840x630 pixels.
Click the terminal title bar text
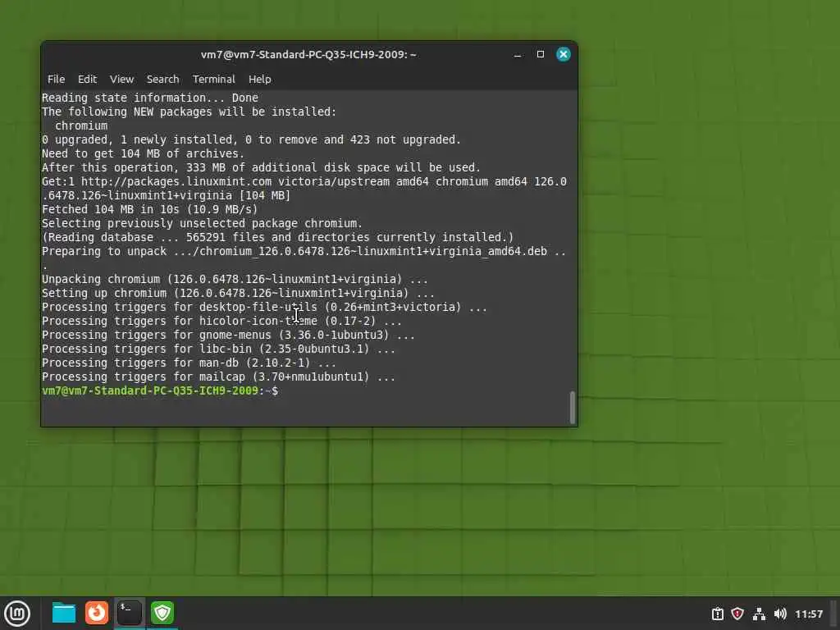308,55
